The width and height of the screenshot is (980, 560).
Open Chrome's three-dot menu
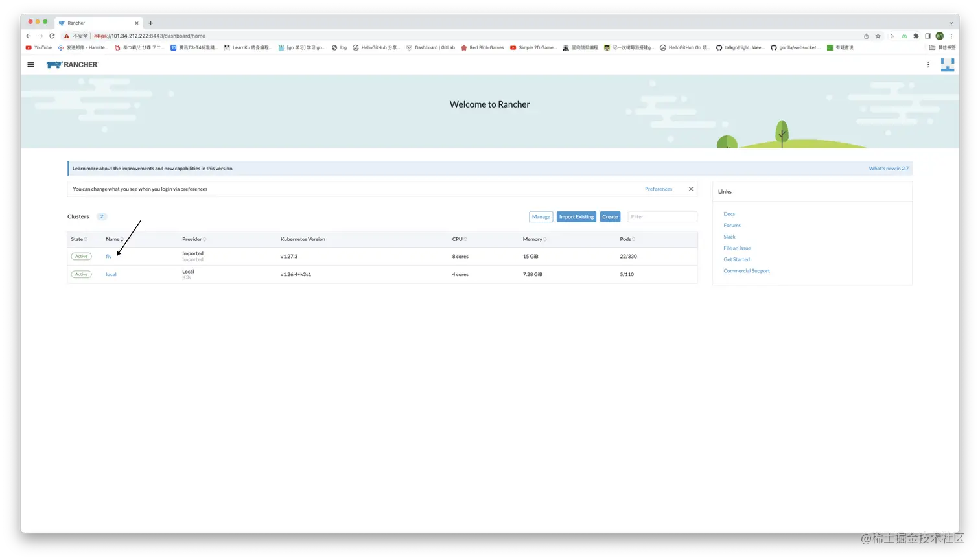(x=951, y=36)
